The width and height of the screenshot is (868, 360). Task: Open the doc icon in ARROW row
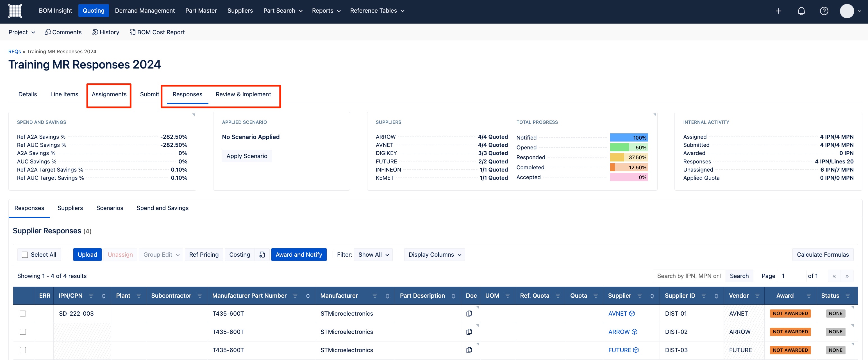469,332
